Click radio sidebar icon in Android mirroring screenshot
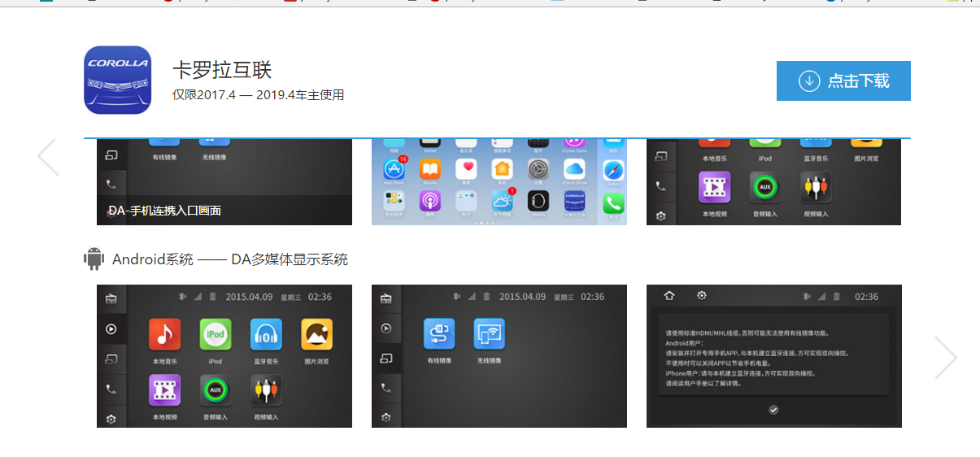The width and height of the screenshot is (980, 457). 386,298
